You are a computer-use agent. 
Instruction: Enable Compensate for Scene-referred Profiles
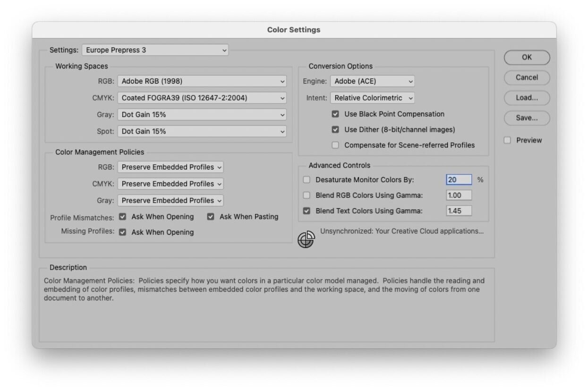click(335, 145)
